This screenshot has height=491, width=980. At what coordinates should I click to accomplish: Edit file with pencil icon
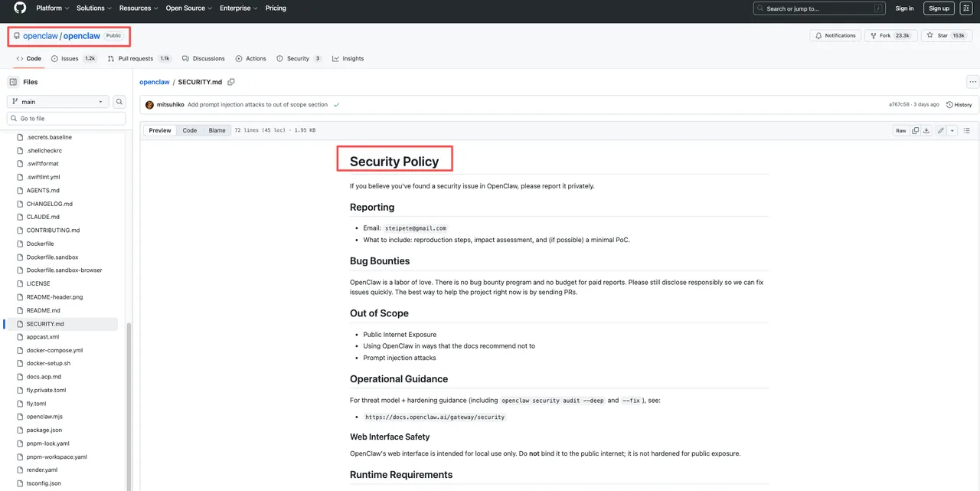pos(942,130)
